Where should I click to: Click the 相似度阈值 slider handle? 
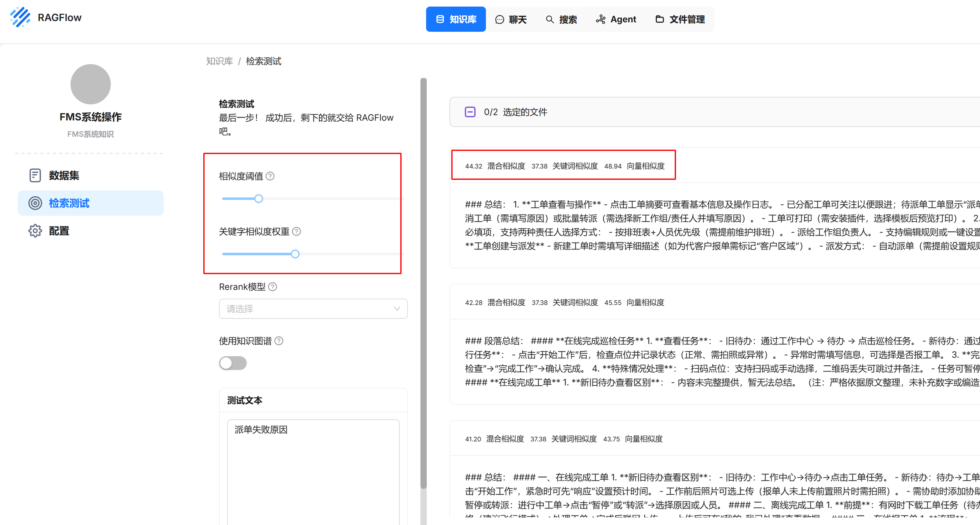click(x=259, y=198)
